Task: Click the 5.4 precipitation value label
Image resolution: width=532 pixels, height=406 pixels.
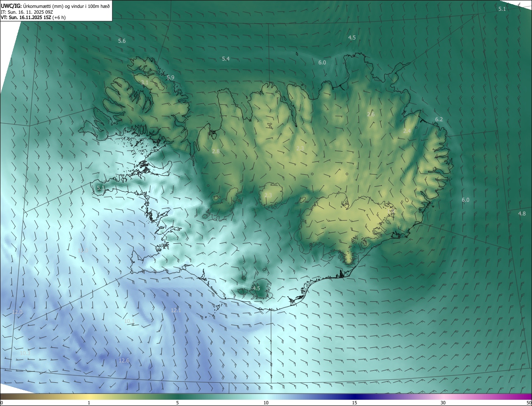Action: point(226,59)
